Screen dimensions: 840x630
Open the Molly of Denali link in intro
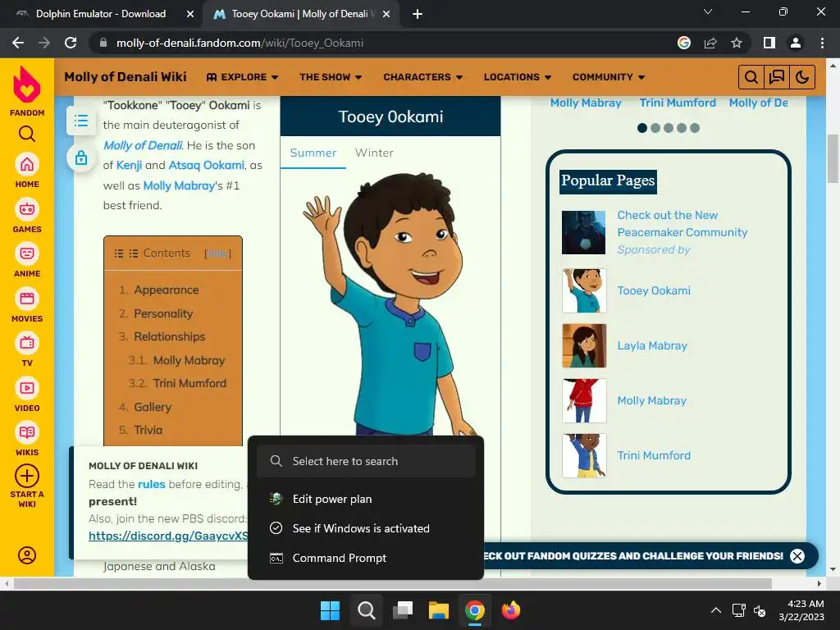(x=143, y=145)
